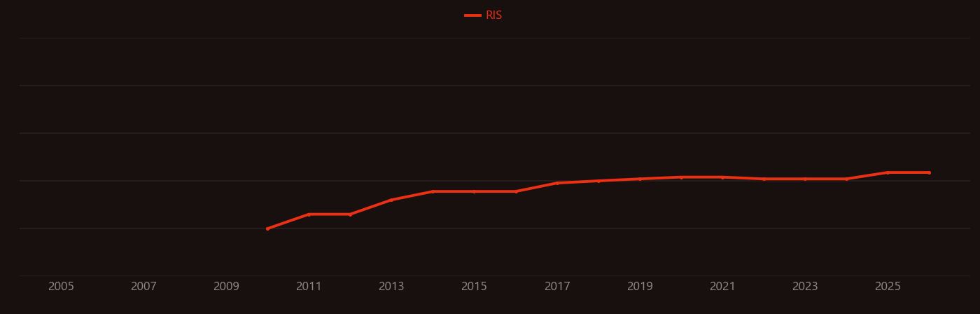Select the 2011 data point on RIS line
The width and height of the screenshot is (980, 314).
[x=309, y=214]
